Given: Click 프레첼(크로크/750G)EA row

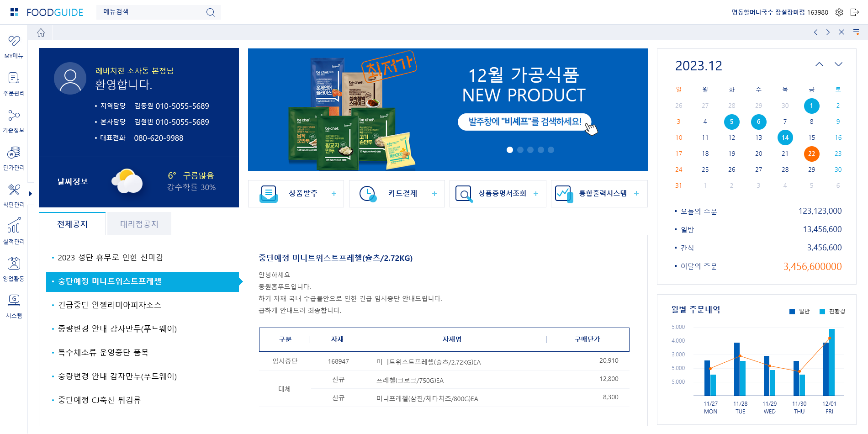Looking at the screenshot, I should click(x=444, y=380).
